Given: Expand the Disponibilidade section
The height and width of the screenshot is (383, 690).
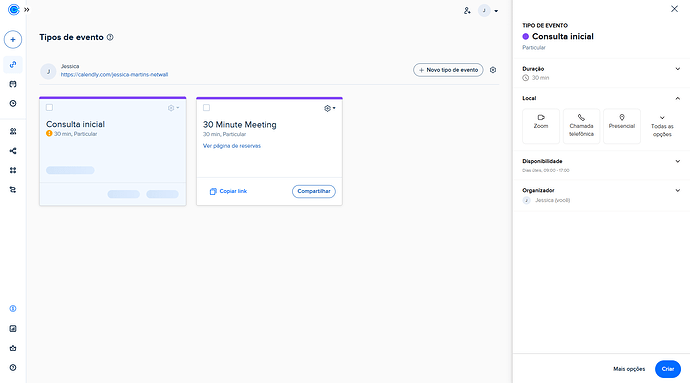Looking at the screenshot, I should [678, 162].
